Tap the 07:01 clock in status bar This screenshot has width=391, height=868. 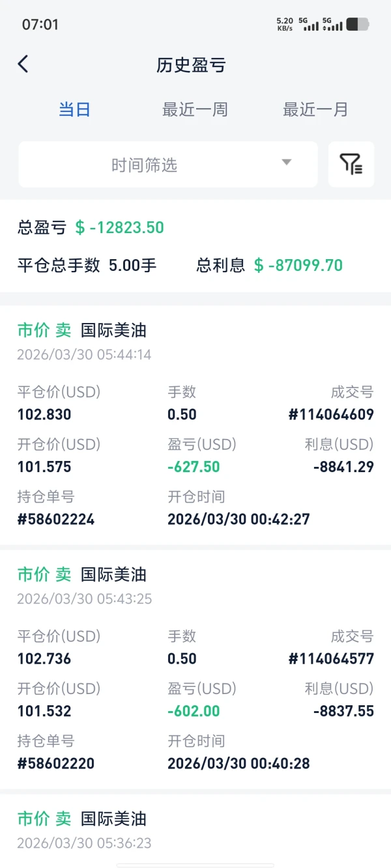(x=40, y=25)
